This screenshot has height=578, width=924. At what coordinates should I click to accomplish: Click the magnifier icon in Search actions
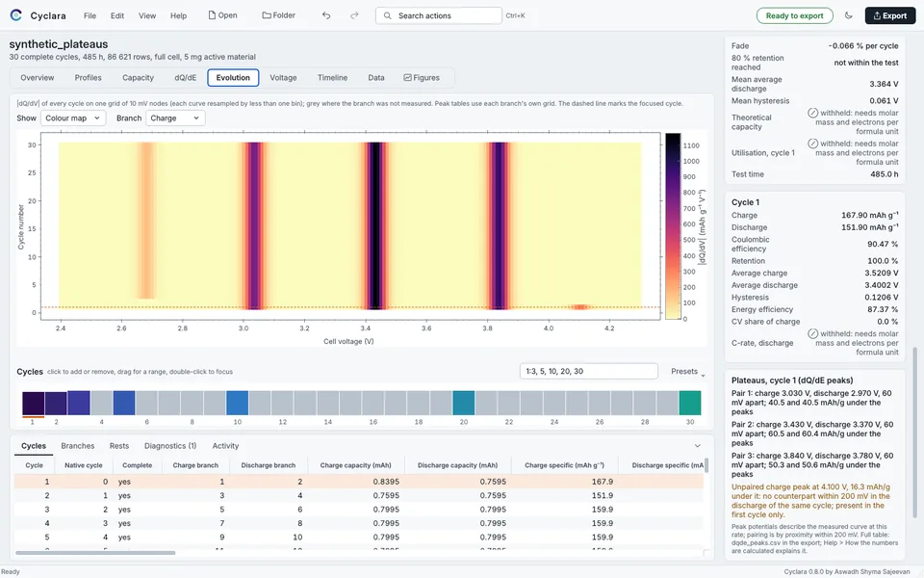pos(387,16)
